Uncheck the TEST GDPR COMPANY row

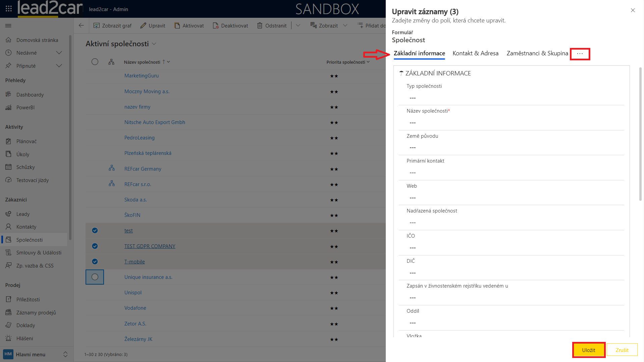click(95, 246)
